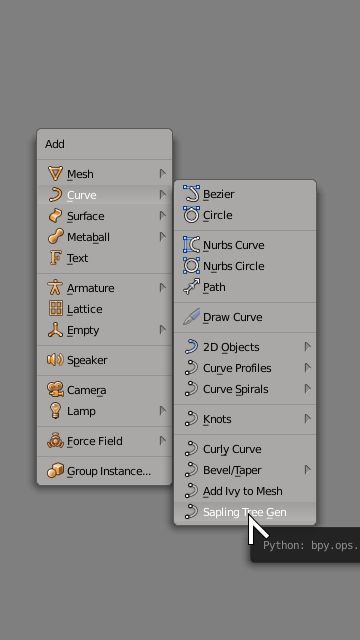Choose Empty from the Add menu
This screenshot has width=360, height=640.
pos(104,330)
